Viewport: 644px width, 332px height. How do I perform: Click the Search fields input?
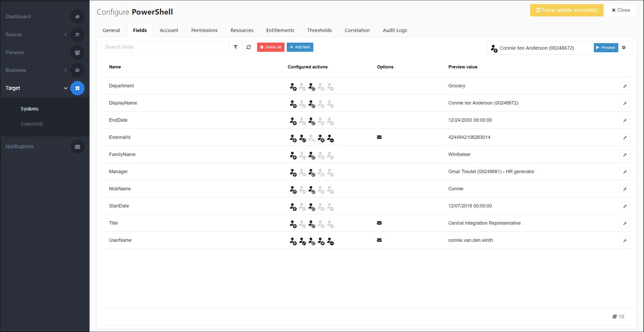(165, 47)
